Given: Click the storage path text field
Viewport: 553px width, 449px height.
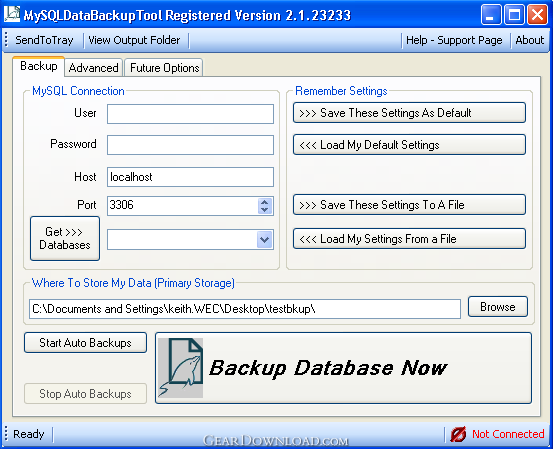Looking at the screenshot, I should click(245, 309).
